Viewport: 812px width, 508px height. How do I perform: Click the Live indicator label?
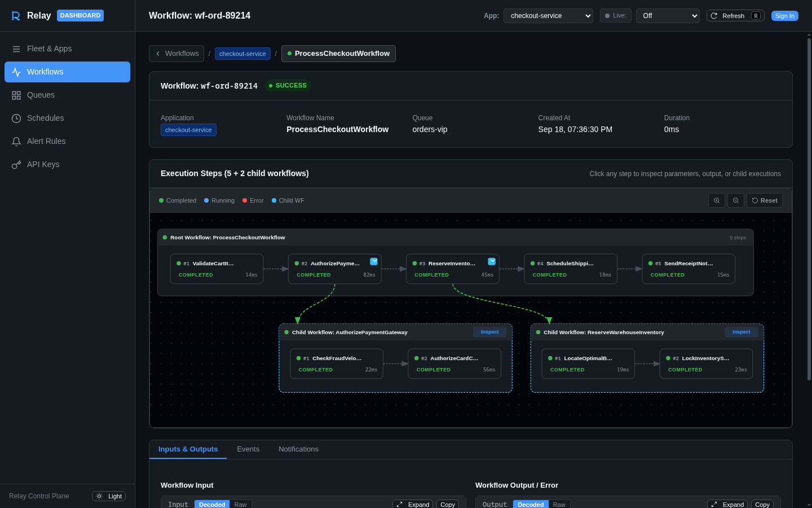pyautogui.click(x=616, y=16)
